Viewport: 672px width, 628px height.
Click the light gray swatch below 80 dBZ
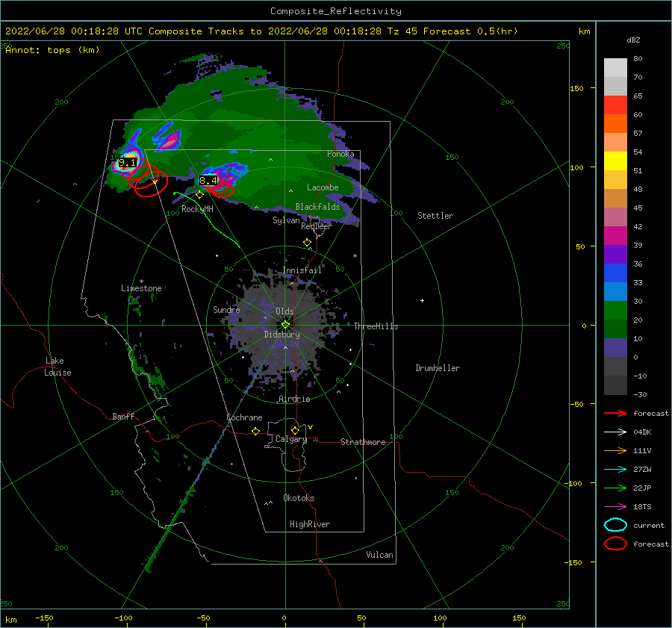[615, 67]
